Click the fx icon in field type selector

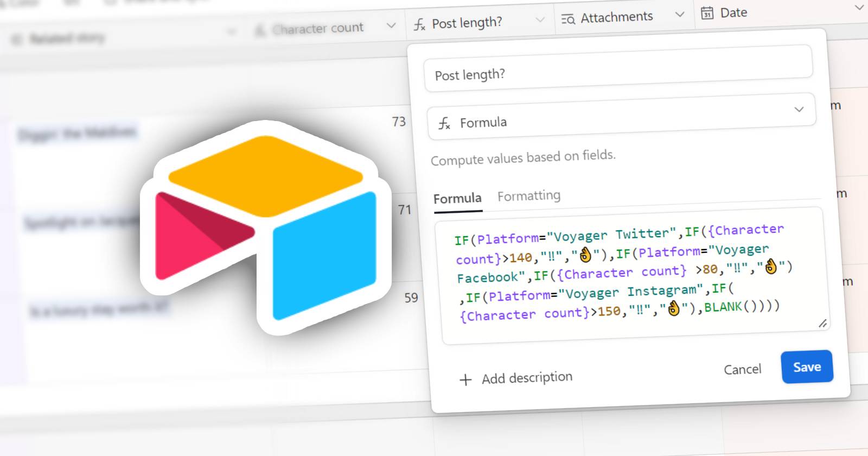[444, 124]
